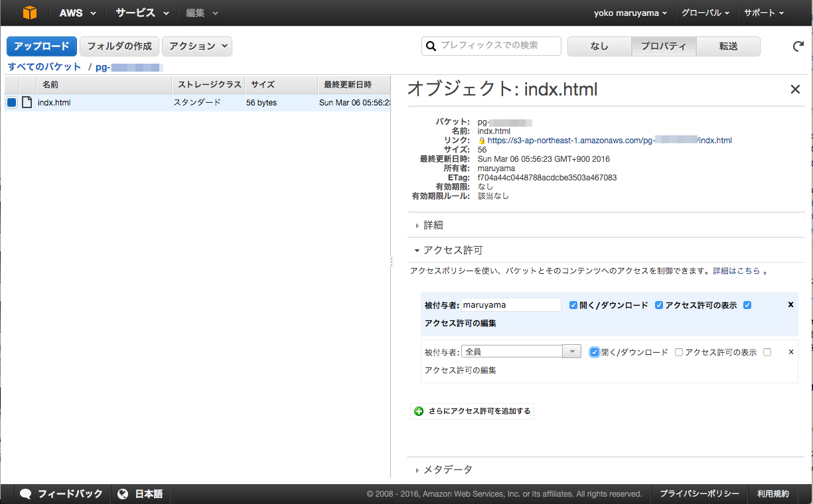
Task: Click the lock icon beside the object link
Action: [482, 141]
